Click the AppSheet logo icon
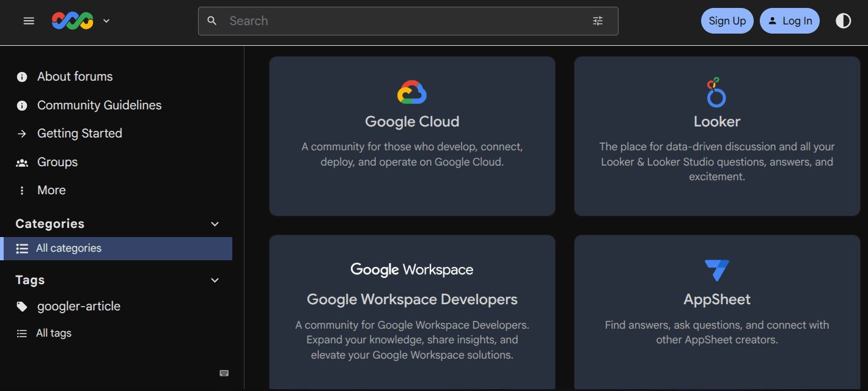The width and height of the screenshot is (868, 391). 716,270
